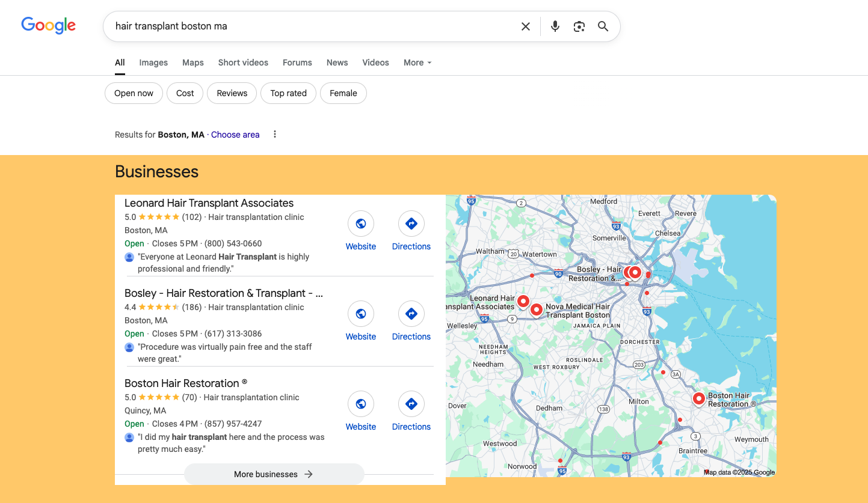Click review "Procedure was virtually pain free"
The width and height of the screenshot is (868, 503).
tap(225, 353)
